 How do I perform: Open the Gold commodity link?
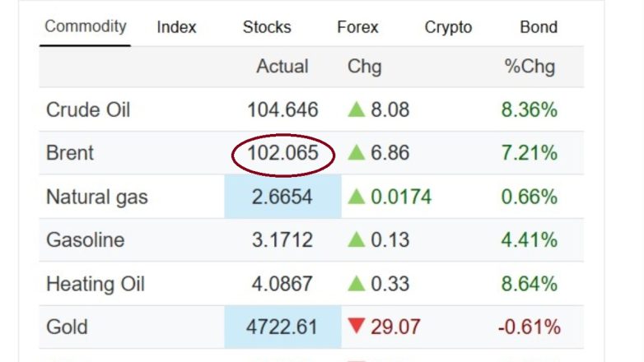click(x=65, y=327)
